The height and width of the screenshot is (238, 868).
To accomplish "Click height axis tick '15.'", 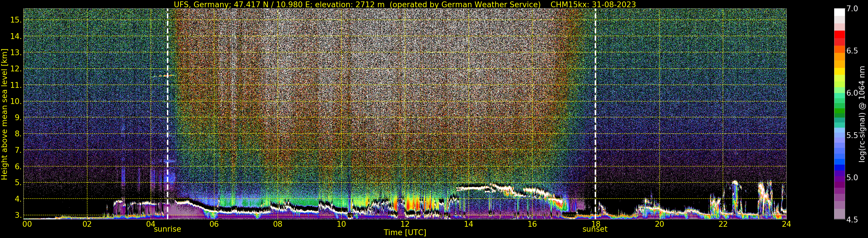I will point(16,20).
